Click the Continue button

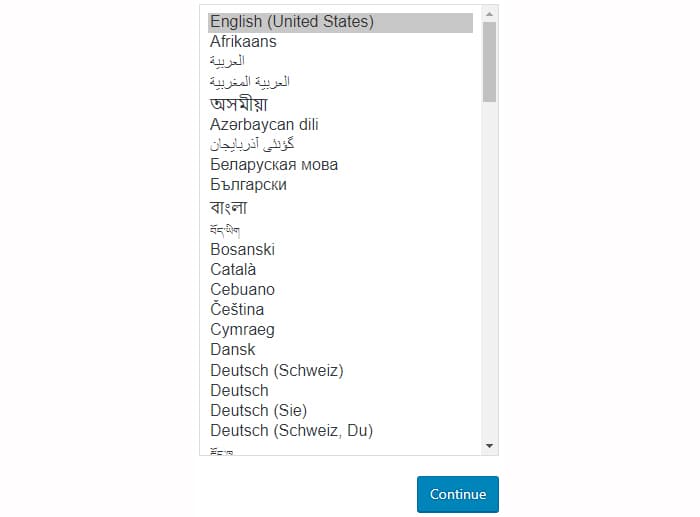[x=458, y=494]
